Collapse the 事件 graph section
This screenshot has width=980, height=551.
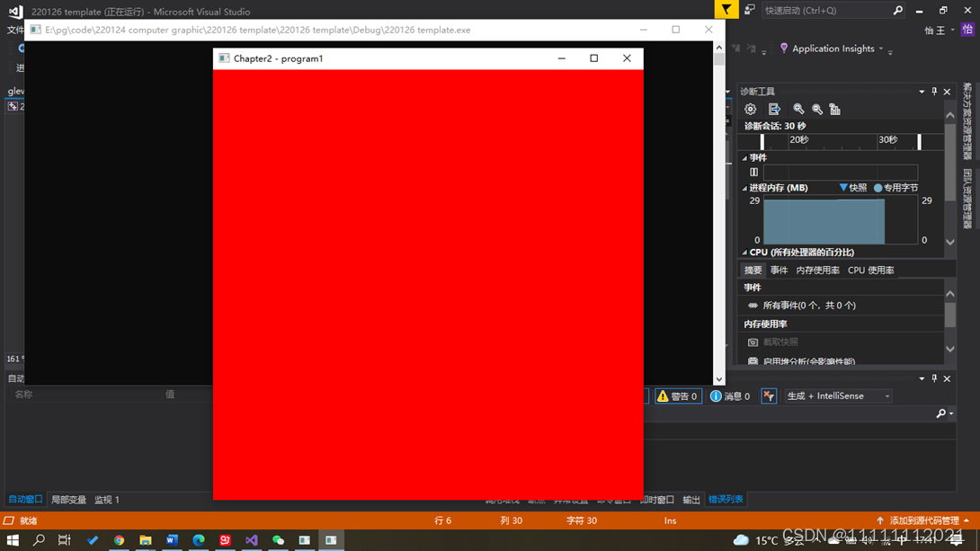pyautogui.click(x=744, y=158)
